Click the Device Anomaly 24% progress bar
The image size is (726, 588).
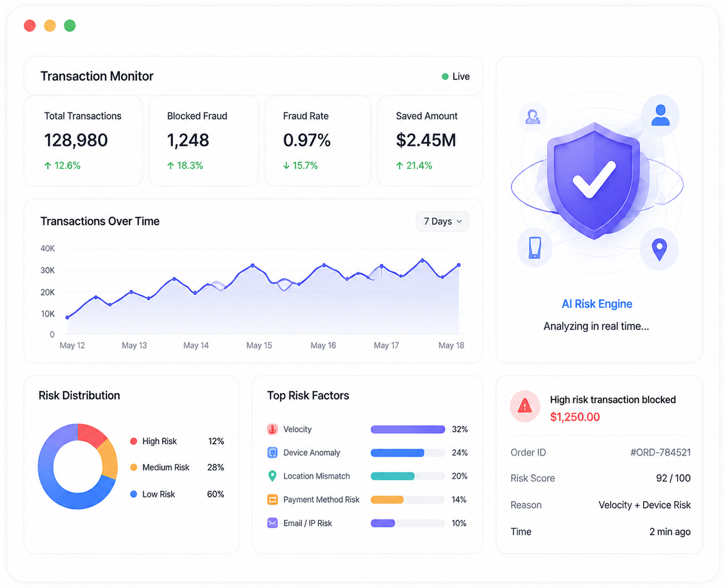(x=408, y=453)
